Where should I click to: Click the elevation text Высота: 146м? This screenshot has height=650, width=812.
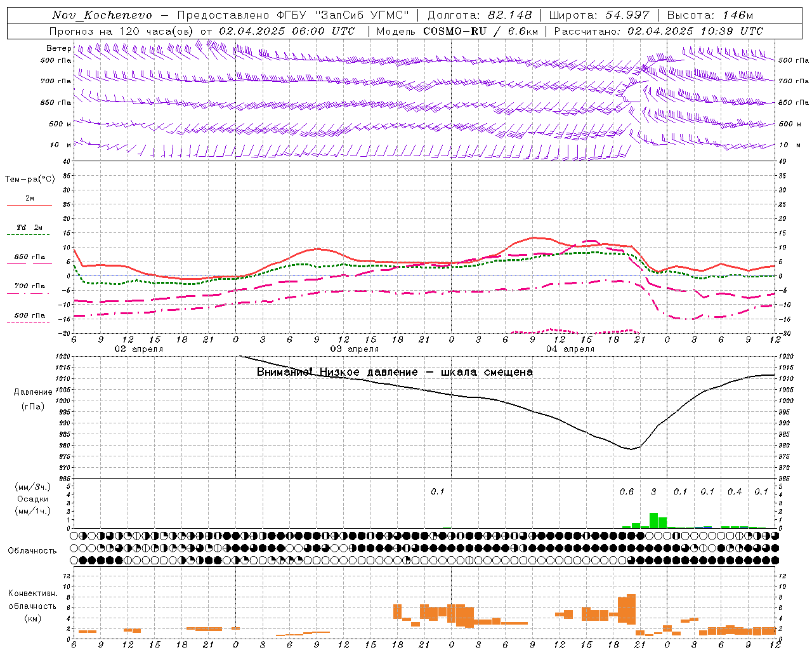click(710, 15)
